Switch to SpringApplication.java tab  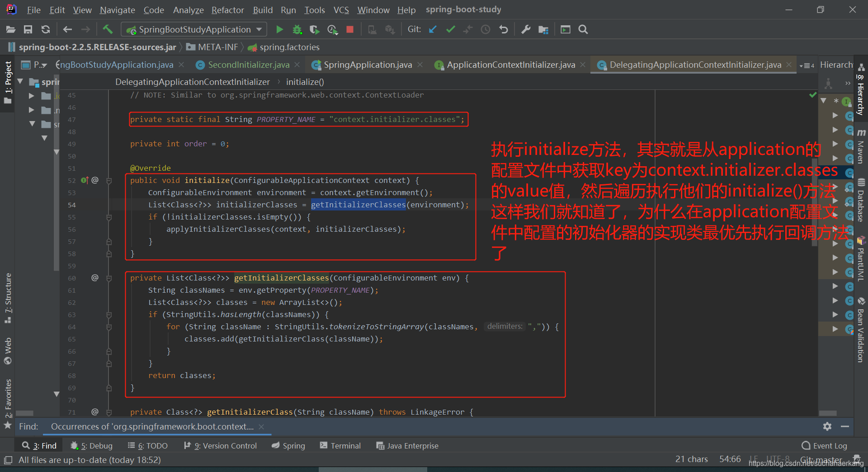367,65
